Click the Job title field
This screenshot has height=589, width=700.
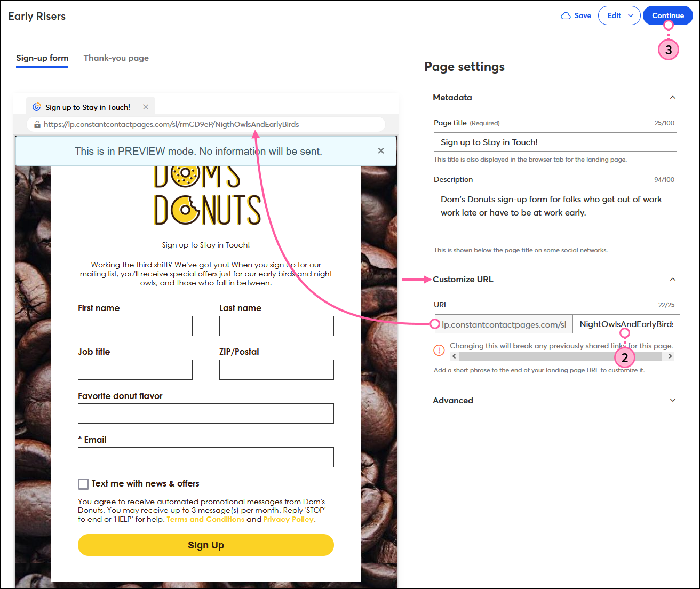(x=135, y=370)
